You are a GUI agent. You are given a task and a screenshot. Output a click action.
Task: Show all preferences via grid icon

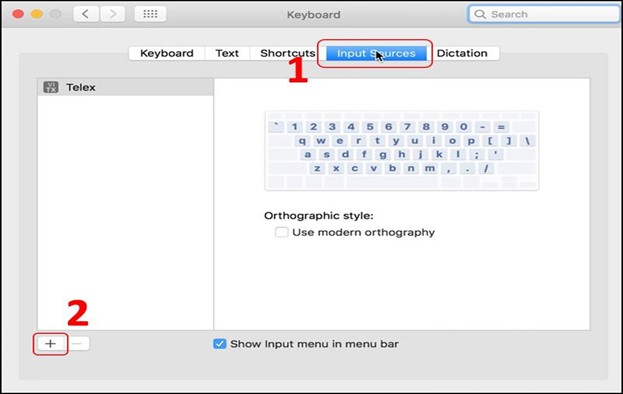[x=150, y=14]
